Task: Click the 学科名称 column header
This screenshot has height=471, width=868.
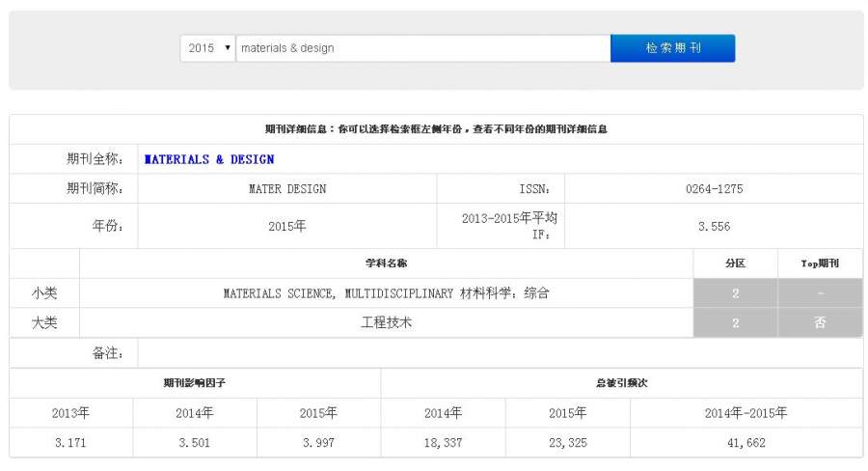Action: point(387,263)
